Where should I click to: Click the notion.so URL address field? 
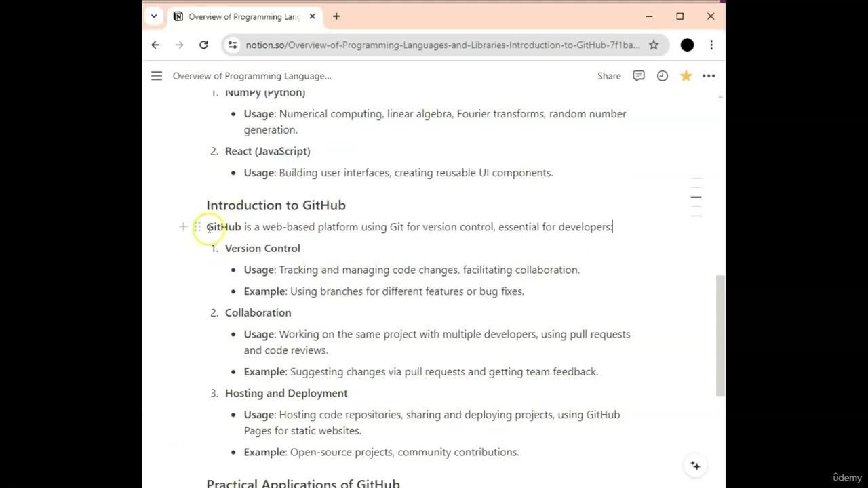(x=443, y=45)
